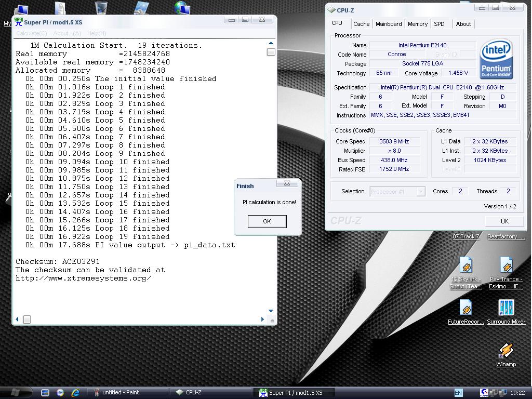
Task: Click the Code Name value Conroe
Action: (396, 54)
